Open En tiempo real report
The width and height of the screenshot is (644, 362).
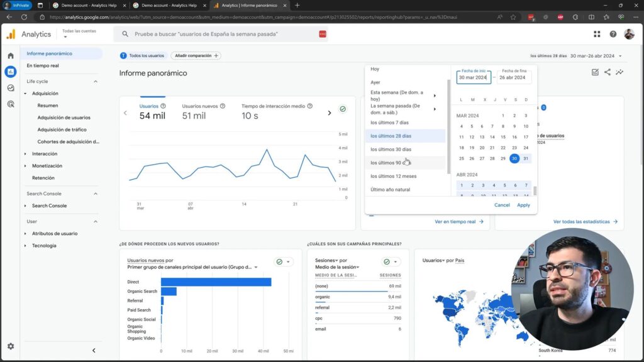tap(43, 65)
